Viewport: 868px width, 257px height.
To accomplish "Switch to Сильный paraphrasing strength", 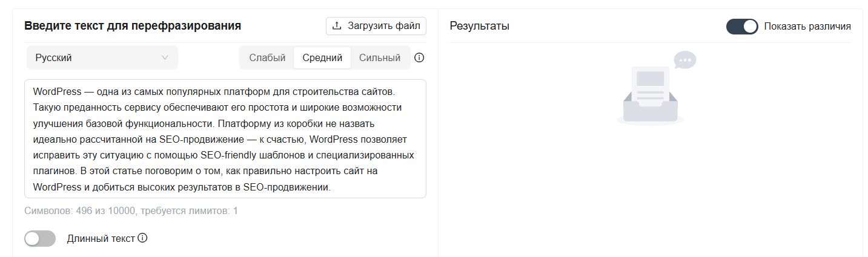I will (380, 58).
